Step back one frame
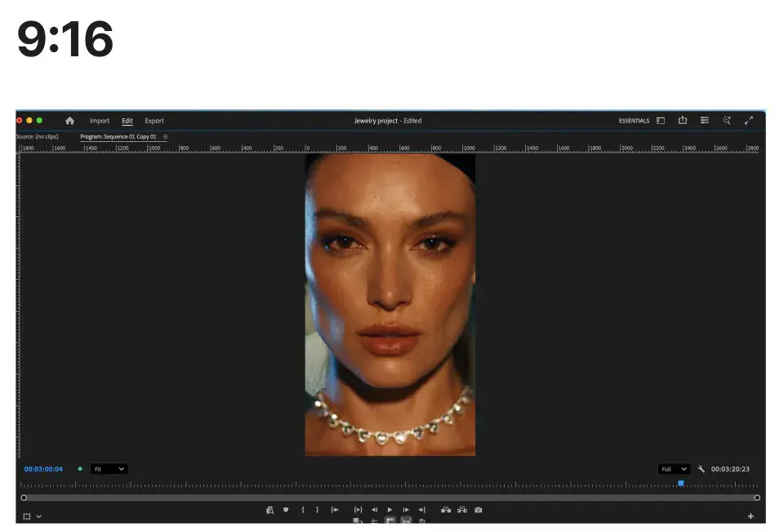 375,510
